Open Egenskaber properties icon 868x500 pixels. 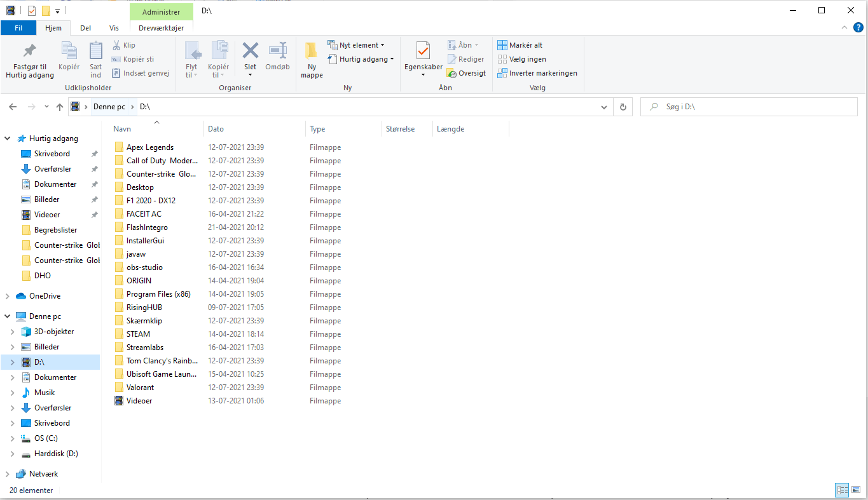pyautogui.click(x=424, y=51)
